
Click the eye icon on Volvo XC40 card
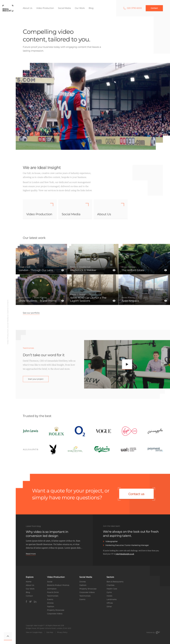(114, 301)
